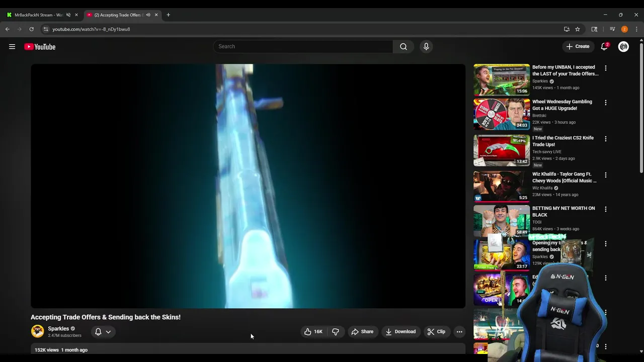The height and width of the screenshot is (362, 644).
Task: Mute the Accepting Trade Offers tab audio
Action: tap(148, 15)
